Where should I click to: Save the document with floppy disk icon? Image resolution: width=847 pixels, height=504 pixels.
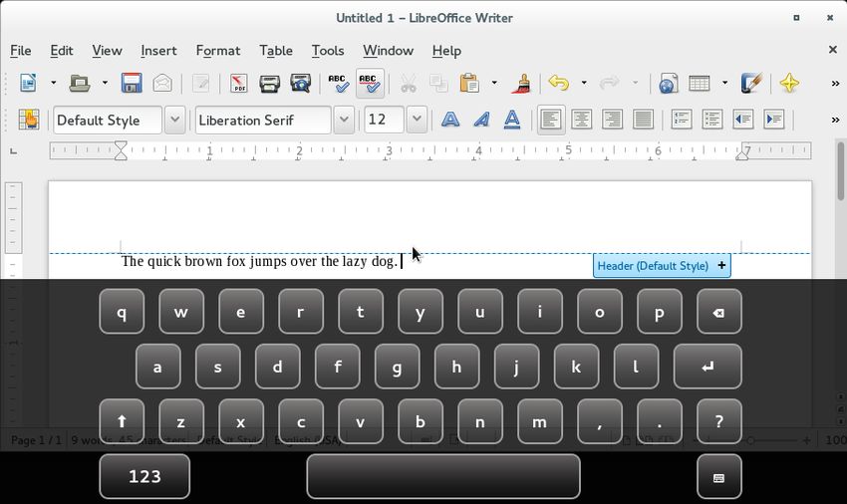[x=132, y=84]
